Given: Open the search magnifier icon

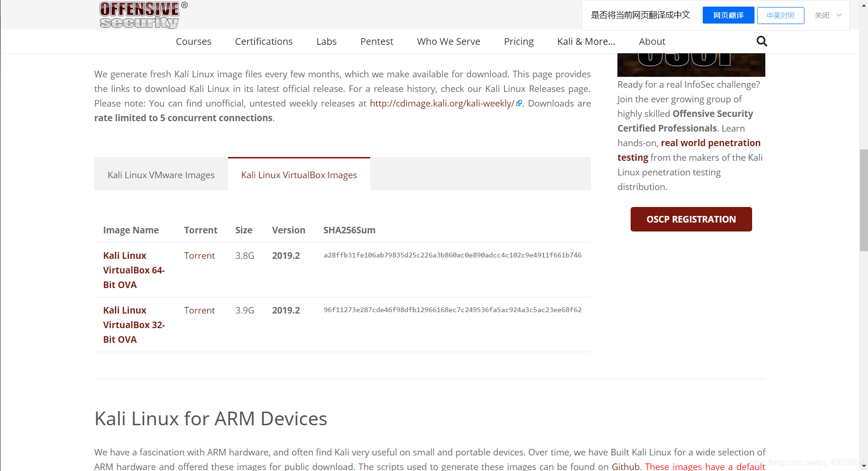Looking at the screenshot, I should point(762,41).
